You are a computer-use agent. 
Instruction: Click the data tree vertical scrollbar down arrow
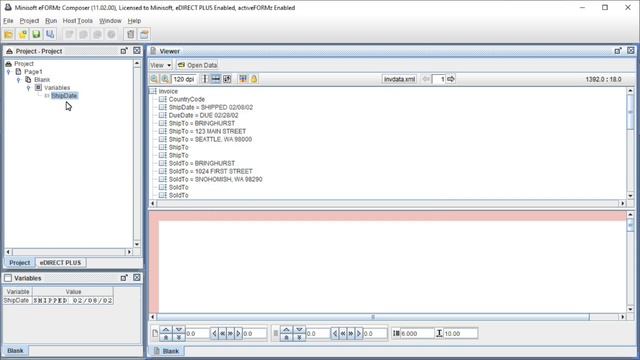click(631, 196)
